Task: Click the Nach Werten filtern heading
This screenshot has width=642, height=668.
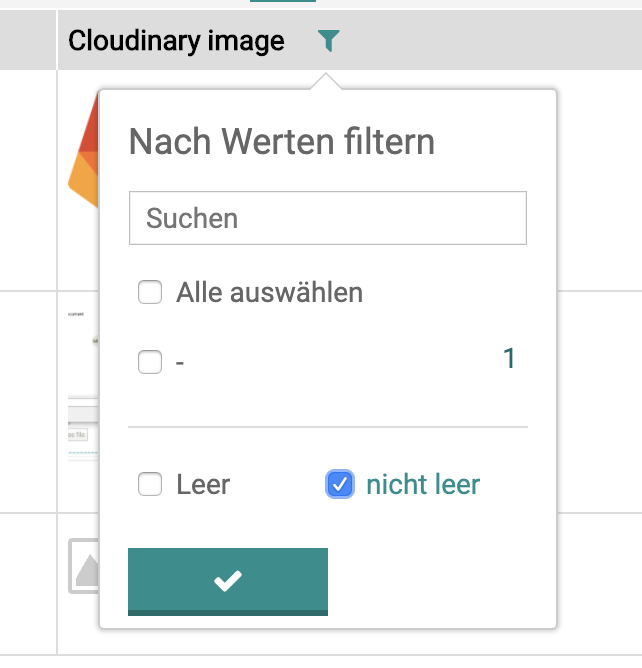Action: click(x=282, y=142)
